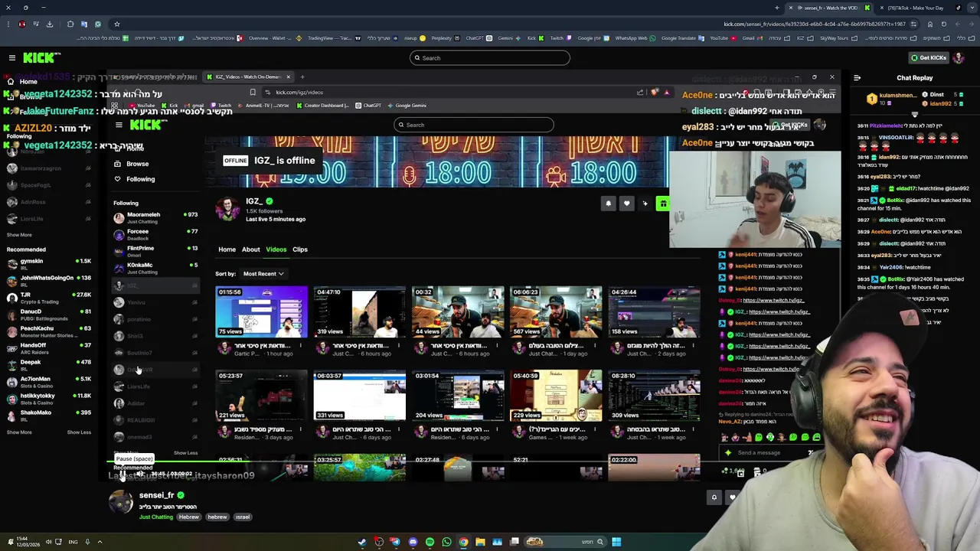Click the Kick search field in the header
Viewport: 980px width, 551px height.
coord(490,58)
